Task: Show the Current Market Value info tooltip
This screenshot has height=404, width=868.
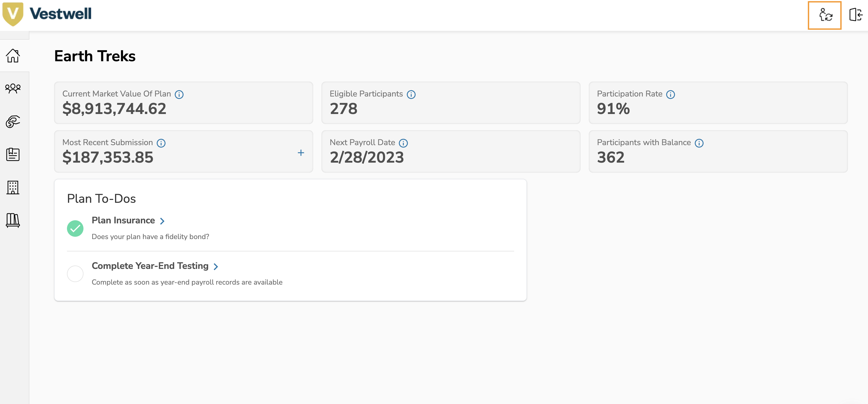Action: click(x=179, y=95)
